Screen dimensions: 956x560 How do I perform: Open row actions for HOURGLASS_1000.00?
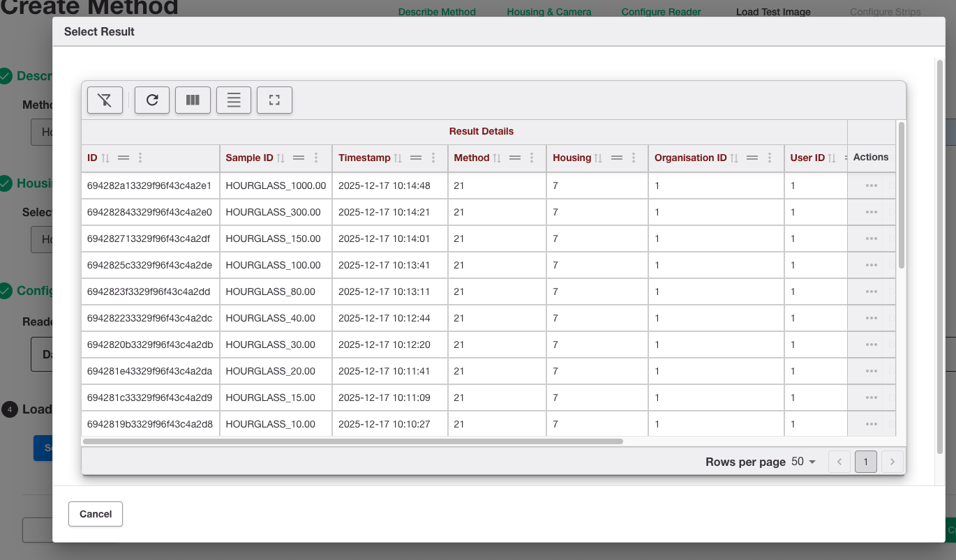pyautogui.click(x=871, y=186)
